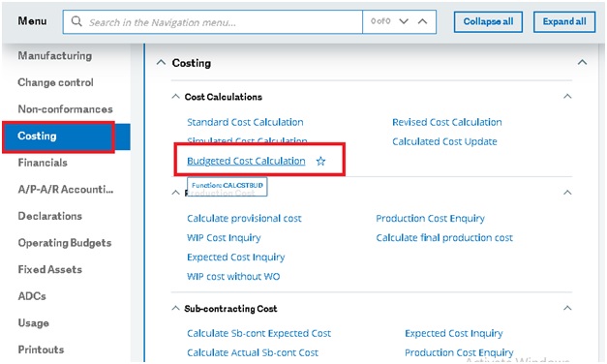This screenshot has height=364, width=607.
Task: Open Calculate provisional cost link
Action: pos(244,219)
